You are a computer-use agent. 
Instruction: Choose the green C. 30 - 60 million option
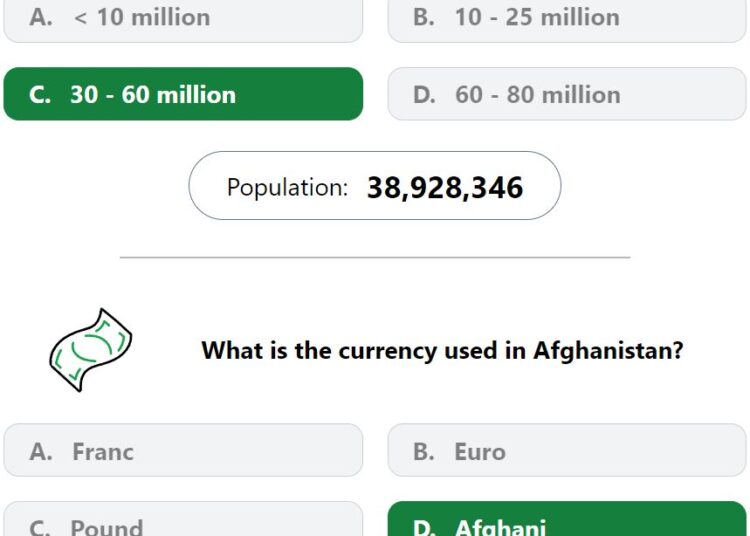183,94
